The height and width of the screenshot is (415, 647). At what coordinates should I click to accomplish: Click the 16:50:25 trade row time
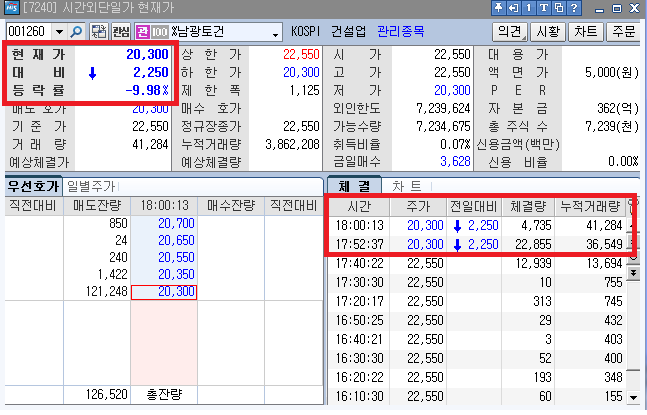pyautogui.click(x=359, y=320)
